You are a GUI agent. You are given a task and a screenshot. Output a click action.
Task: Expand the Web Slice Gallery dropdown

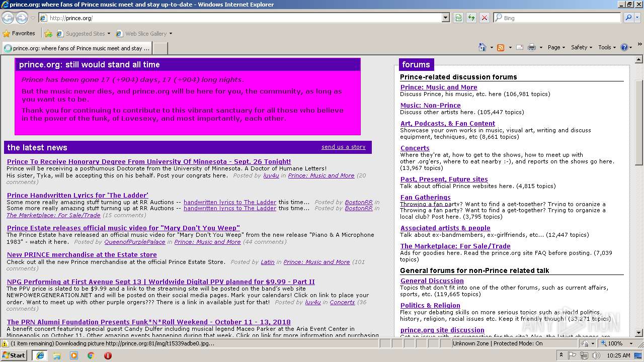[171, 34]
